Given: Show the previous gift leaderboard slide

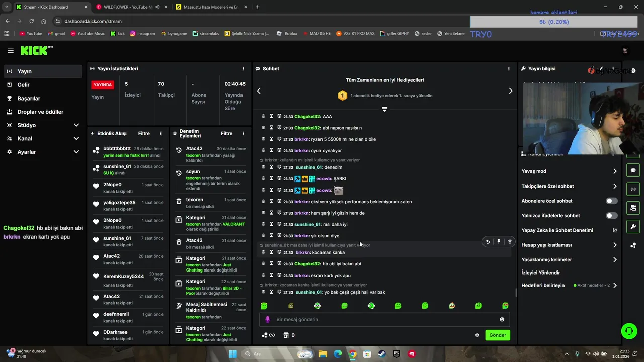Looking at the screenshot, I should pos(259,91).
